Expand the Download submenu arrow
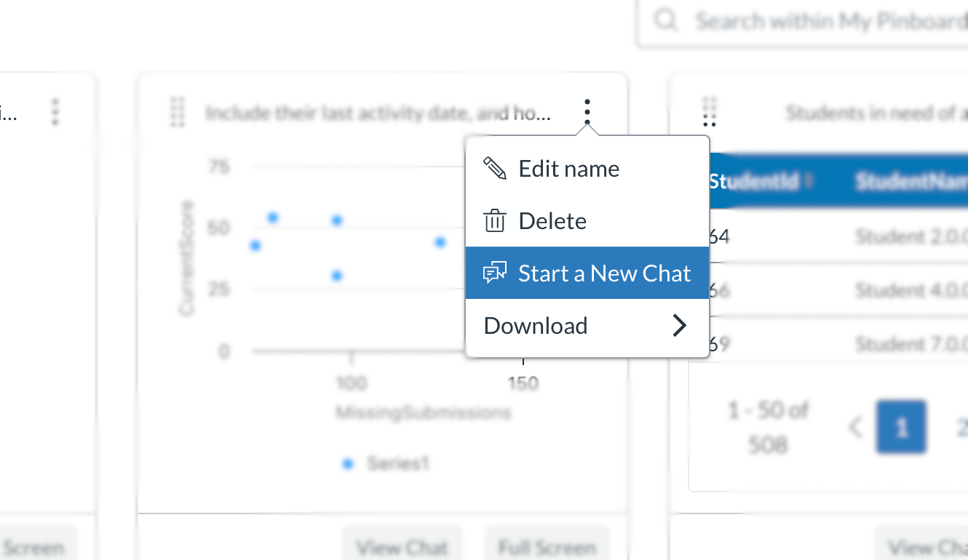This screenshot has width=968, height=560. tap(680, 325)
